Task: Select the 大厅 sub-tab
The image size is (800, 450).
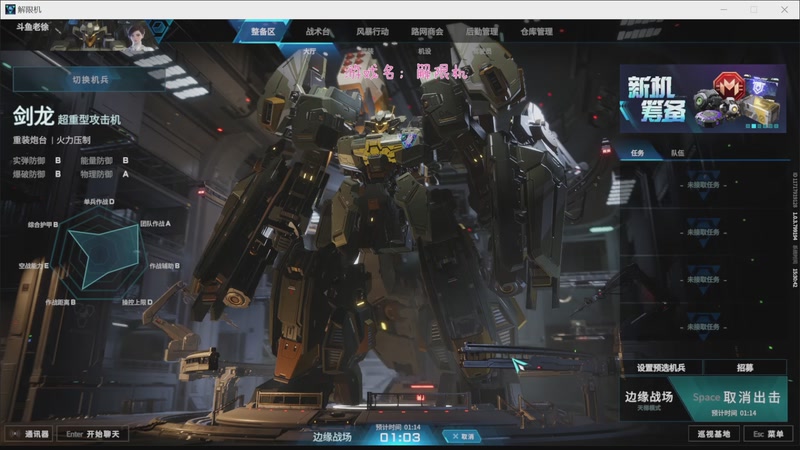Action: (x=309, y=51)
